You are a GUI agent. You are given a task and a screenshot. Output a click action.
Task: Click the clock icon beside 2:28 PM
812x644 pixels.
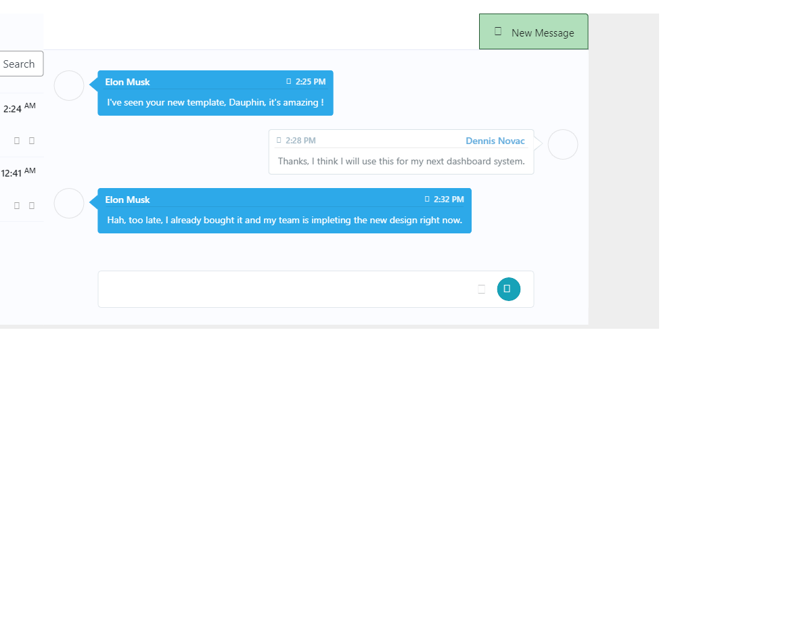pos(279,140)
